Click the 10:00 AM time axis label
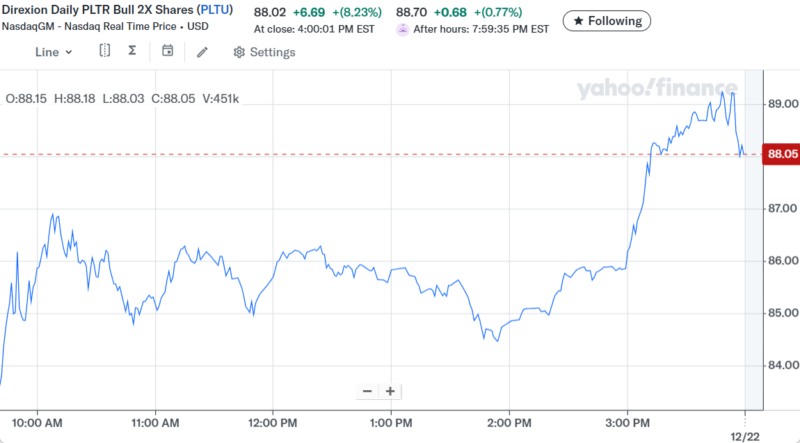800x443 pixels. pos(39,421)
